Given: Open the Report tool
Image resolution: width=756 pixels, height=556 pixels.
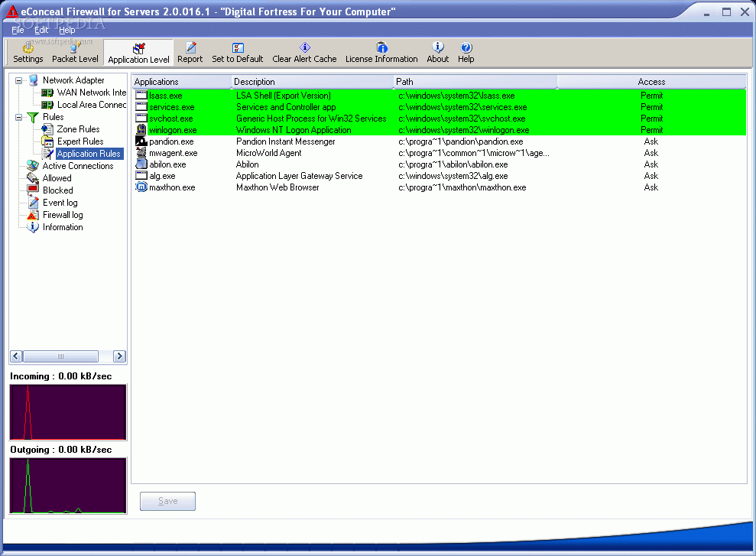Looking at the screenshot, I should pyautogui.click(x=190, y=47).
